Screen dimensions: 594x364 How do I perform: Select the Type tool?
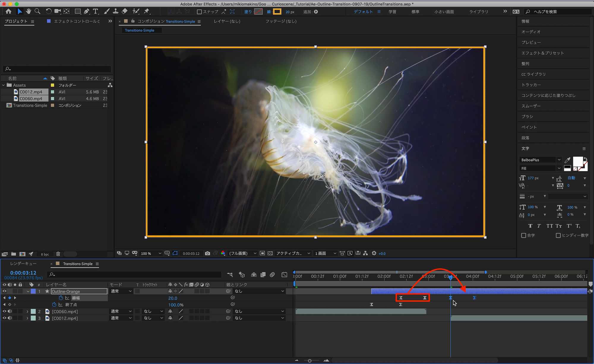96,11
